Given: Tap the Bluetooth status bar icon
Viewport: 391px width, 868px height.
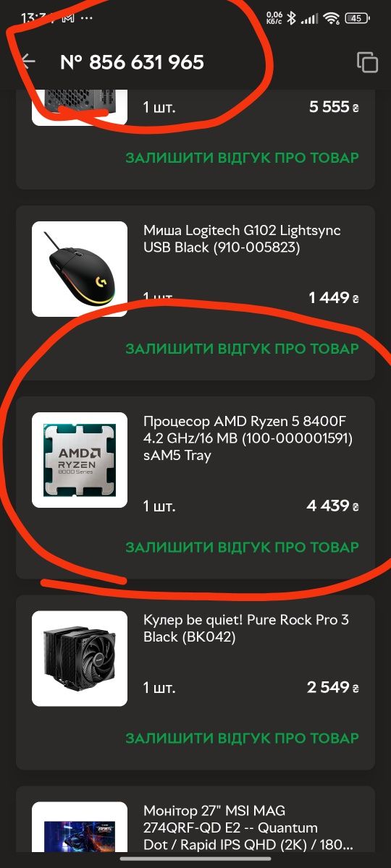Looking at the screenshot, I should pos(291,18).
